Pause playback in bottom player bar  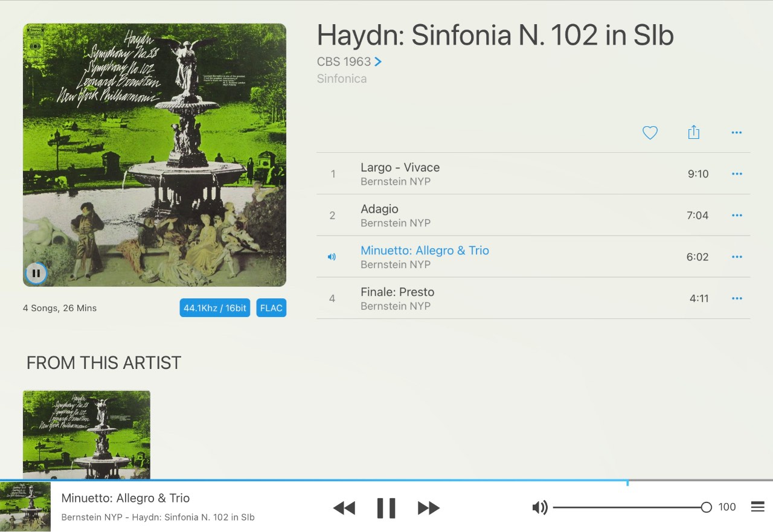click(x=386, y=508)
